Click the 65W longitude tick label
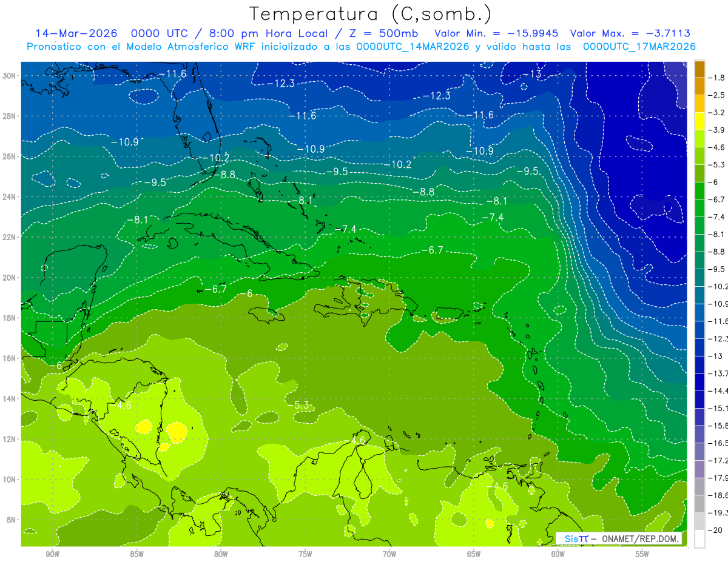The height and width of the screenshot is (562, 728). 474,554
